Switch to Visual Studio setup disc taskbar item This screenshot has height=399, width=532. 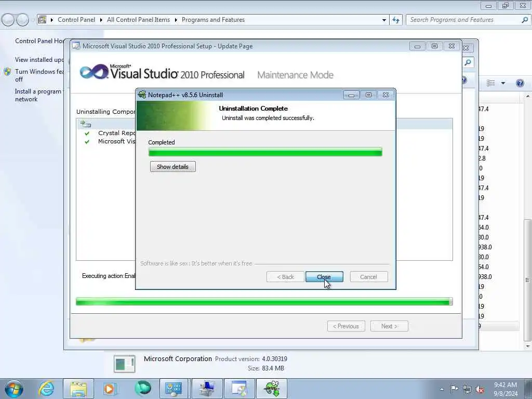pyautogui.click(x=239, y=389)
